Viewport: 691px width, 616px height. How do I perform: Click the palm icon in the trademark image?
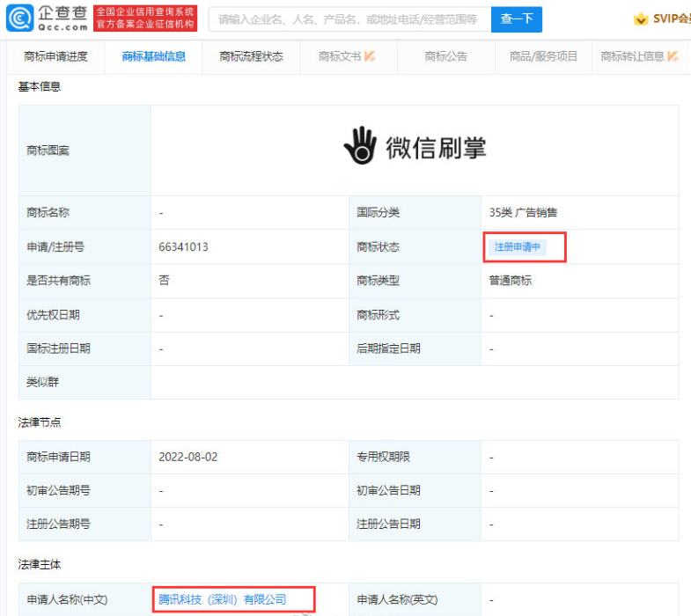point(359,146)
